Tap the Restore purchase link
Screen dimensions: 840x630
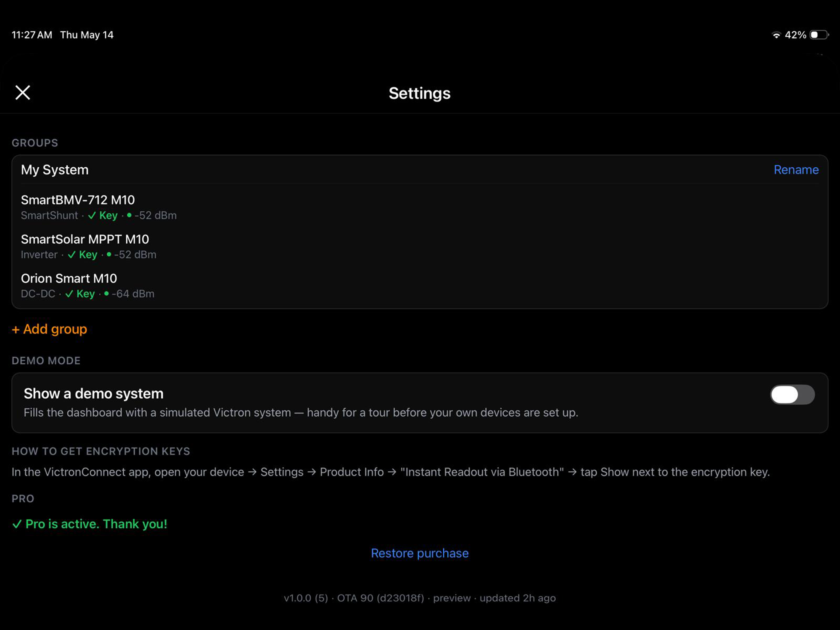[420, 553]
